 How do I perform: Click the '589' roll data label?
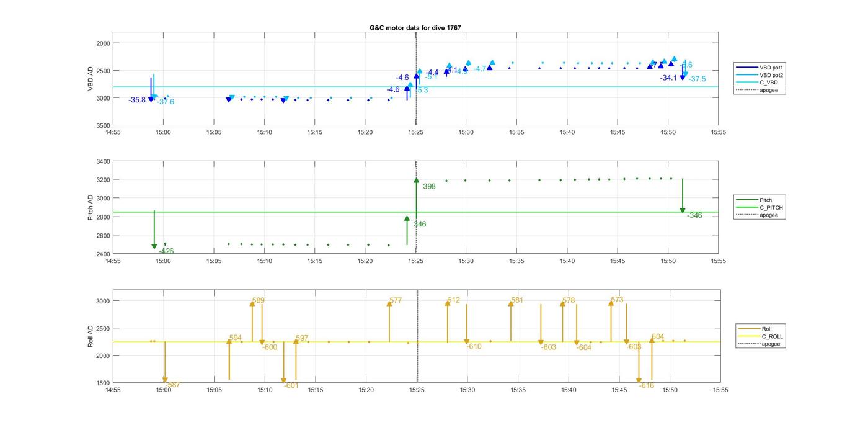[x=259, y=300]
